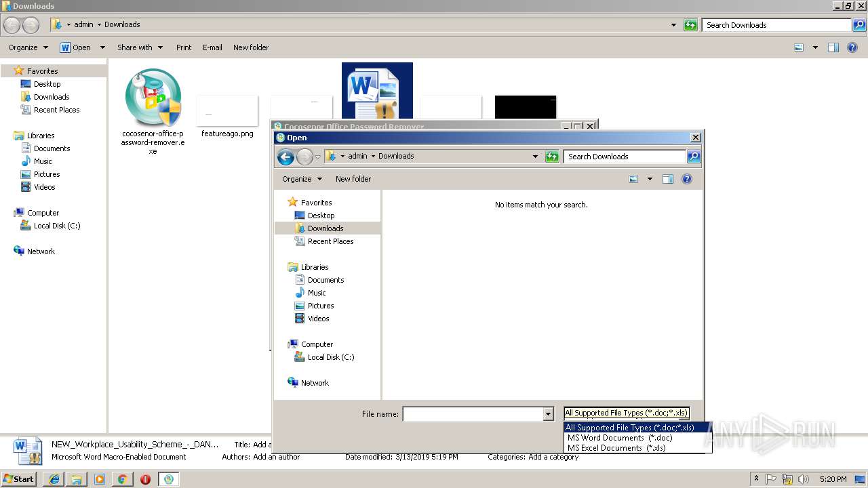Viewport: 868px width, 488px height.
Task: Click Search Downloads field in the Open dialog
Action: tap(625, 157)
